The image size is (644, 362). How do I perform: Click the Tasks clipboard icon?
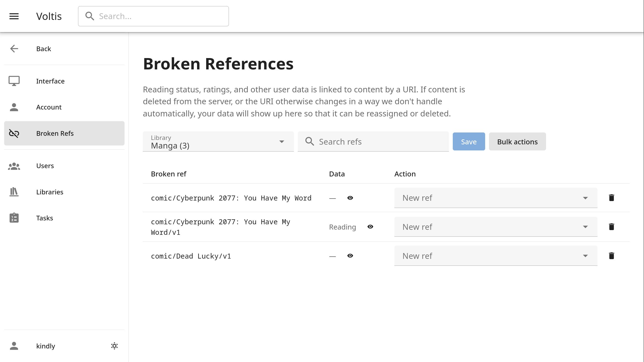[14, 218]
